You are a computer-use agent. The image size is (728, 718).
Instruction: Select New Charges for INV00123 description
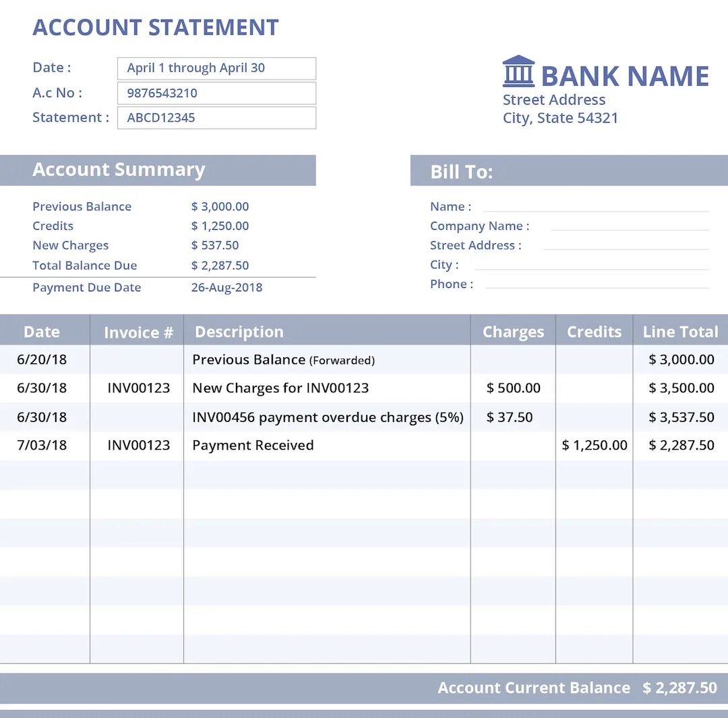280,388
